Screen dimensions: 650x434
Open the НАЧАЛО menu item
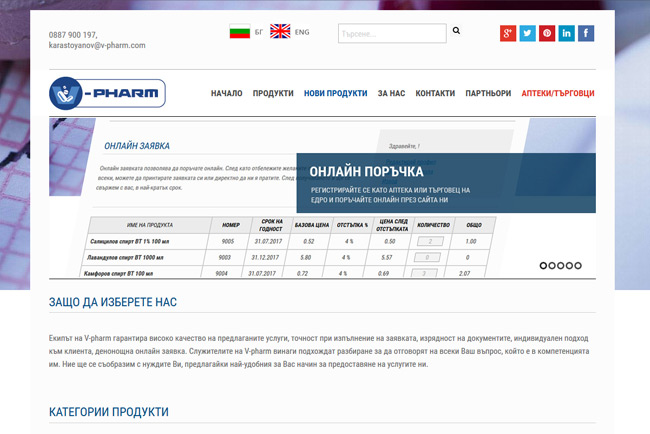pyautogui.click(x=226, y=93)
